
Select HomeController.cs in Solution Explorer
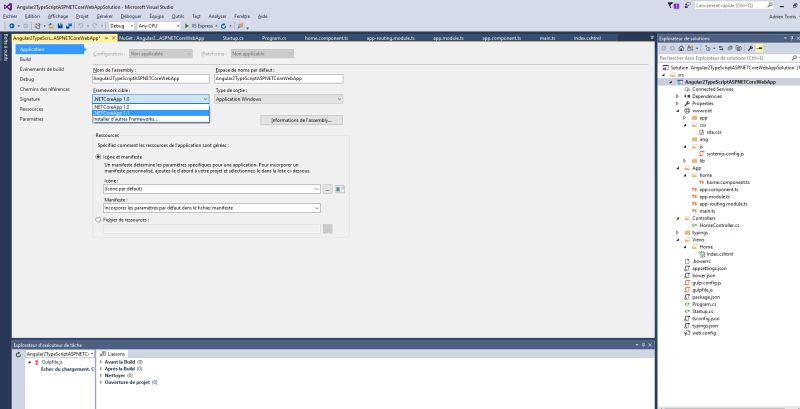[719, 225]
